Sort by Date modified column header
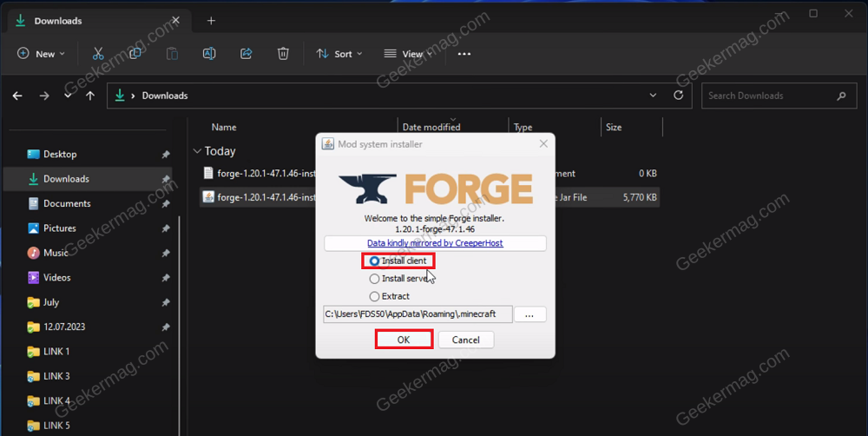Viewport: 868px width, 436px height. 431,127
